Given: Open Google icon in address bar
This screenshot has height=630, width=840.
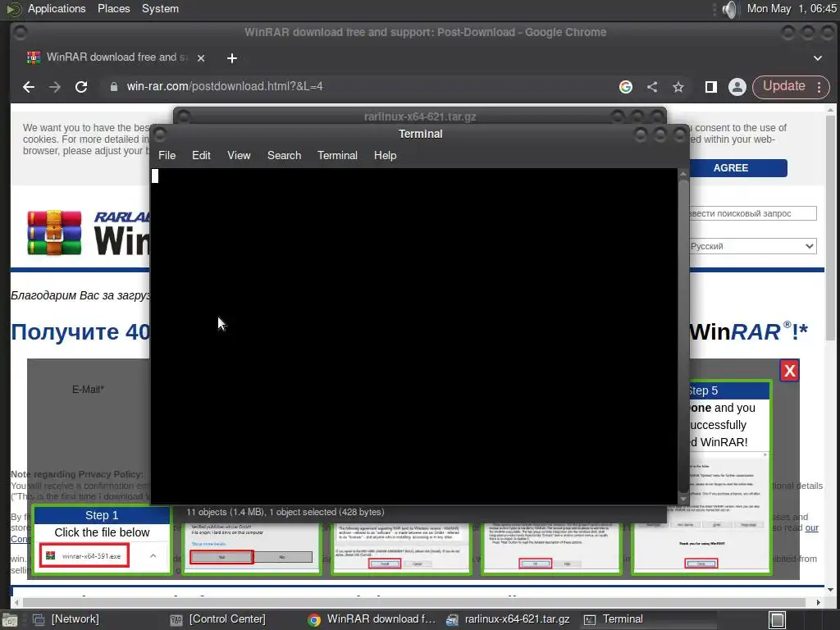Looking at the screenshot, I should coord(626,87).
